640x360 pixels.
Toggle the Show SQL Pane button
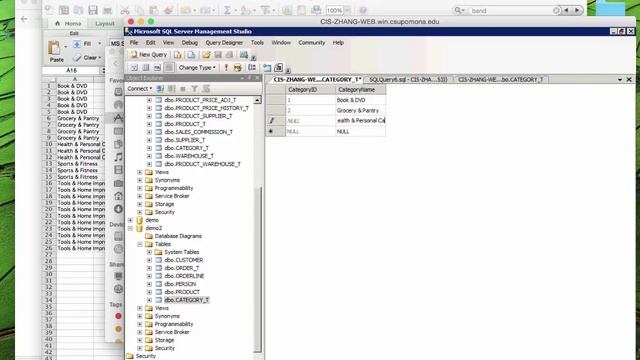pos(157,68)
